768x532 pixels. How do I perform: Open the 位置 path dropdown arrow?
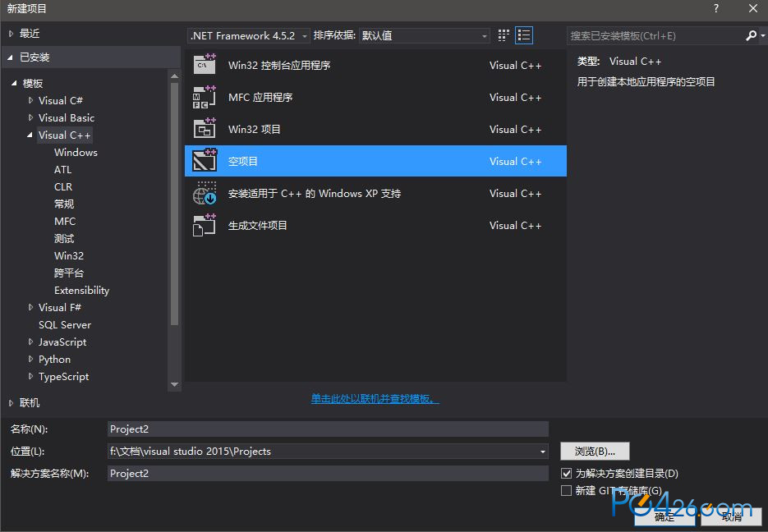click(x=542, y=452)
